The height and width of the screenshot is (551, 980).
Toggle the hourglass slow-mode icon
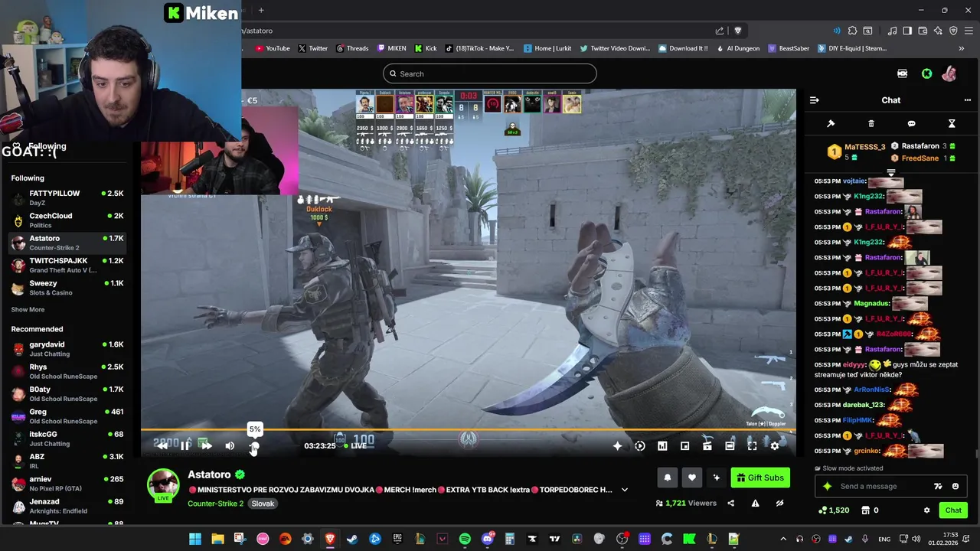coord(952,123)
